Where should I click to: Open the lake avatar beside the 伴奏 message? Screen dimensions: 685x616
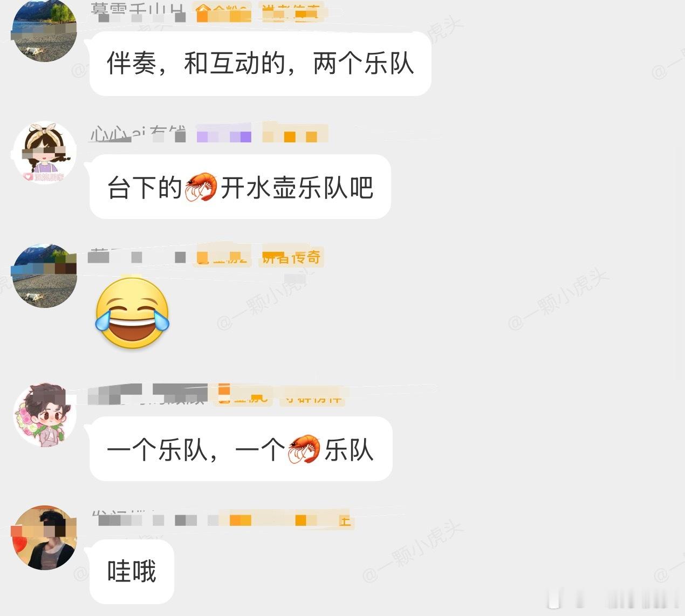(44, 30)
